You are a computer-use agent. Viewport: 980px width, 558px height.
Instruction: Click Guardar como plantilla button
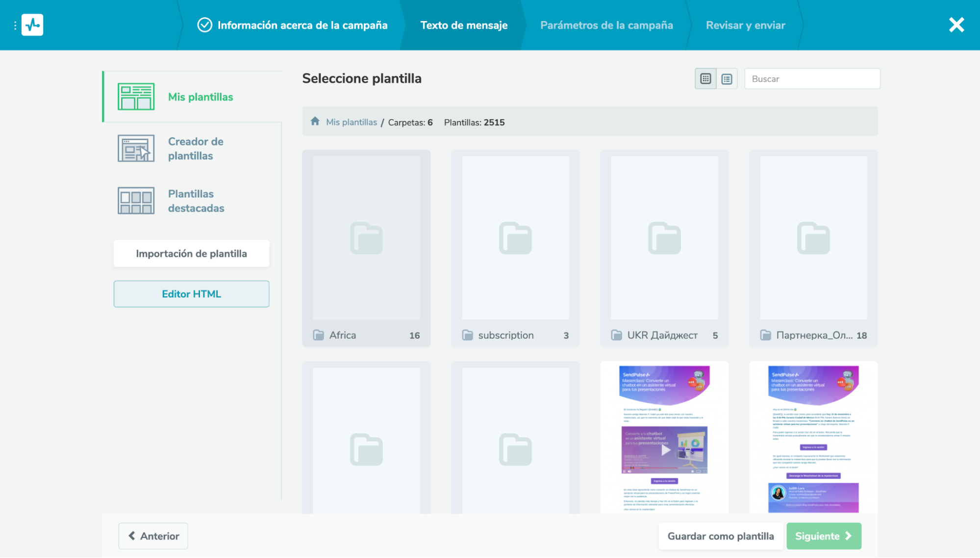[720, 536]
